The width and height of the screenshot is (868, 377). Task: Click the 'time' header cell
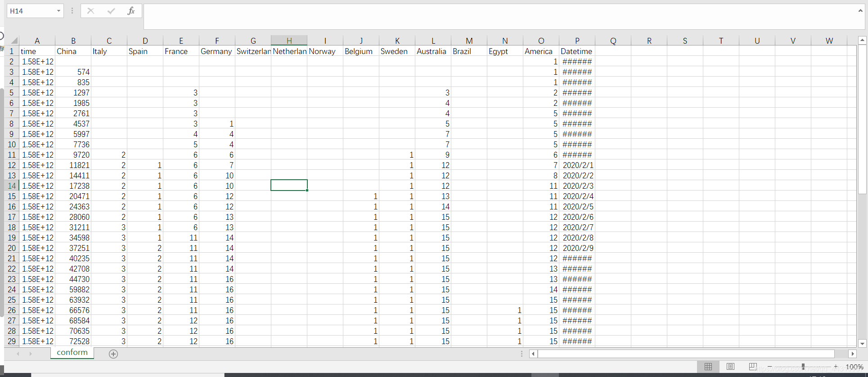pyautogui.click(x=37, y=51)
